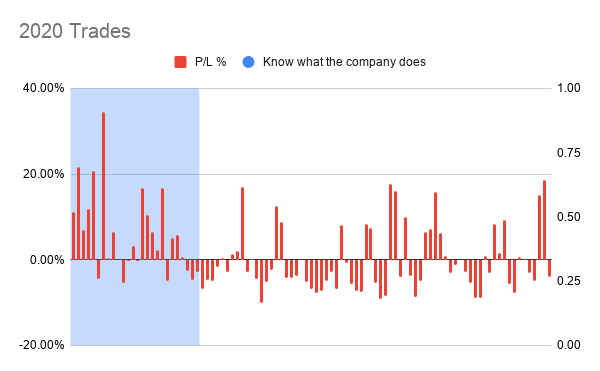This screenshot has height=371, width=600.
Task: Click the tallest red bar near 35%
Action: 103,186
